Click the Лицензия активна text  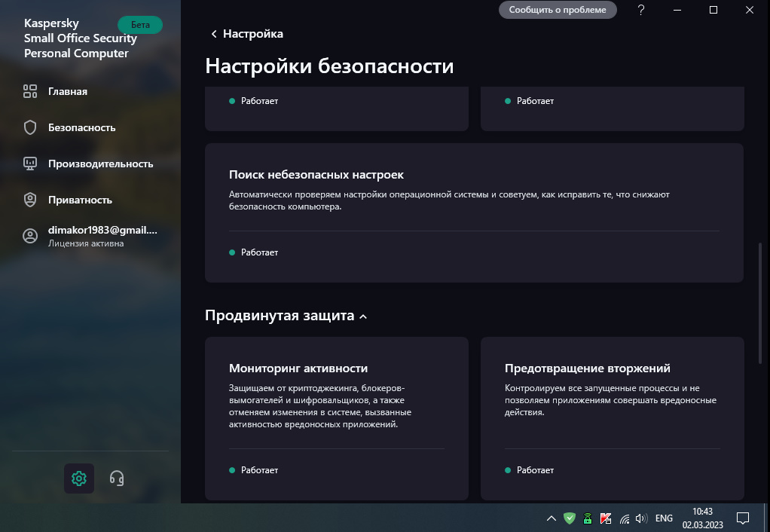tap(86, 243)
